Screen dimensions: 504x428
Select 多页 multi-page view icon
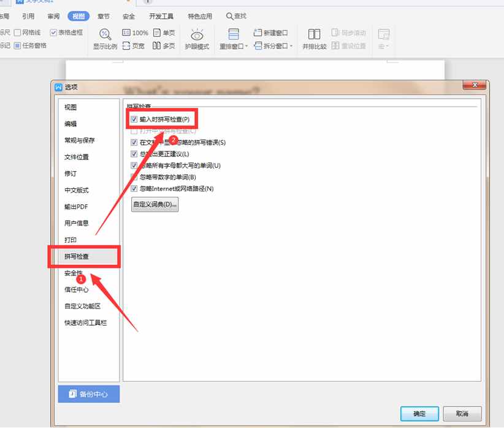tap(157, 46)
